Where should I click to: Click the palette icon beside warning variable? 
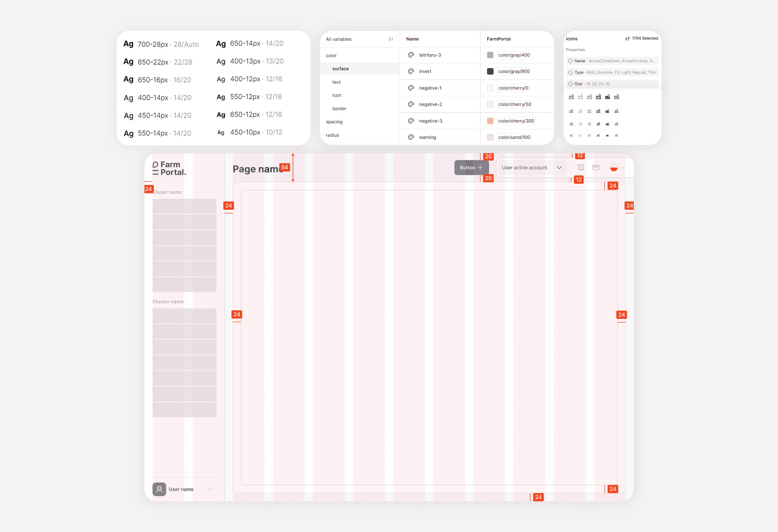pos(411,137)
